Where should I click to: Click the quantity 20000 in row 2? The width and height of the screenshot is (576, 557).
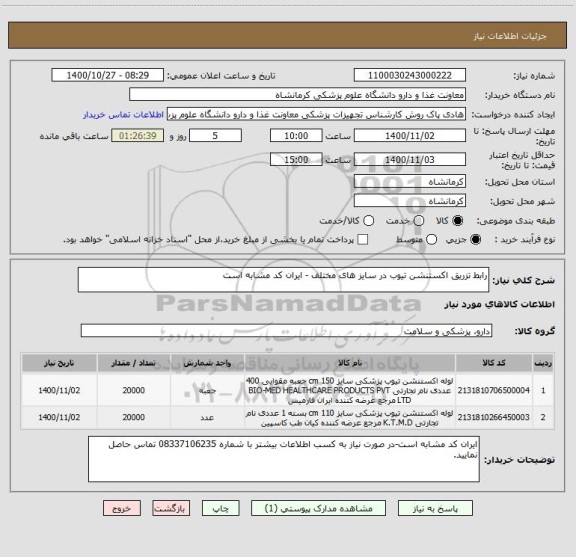tap(134, 417)
